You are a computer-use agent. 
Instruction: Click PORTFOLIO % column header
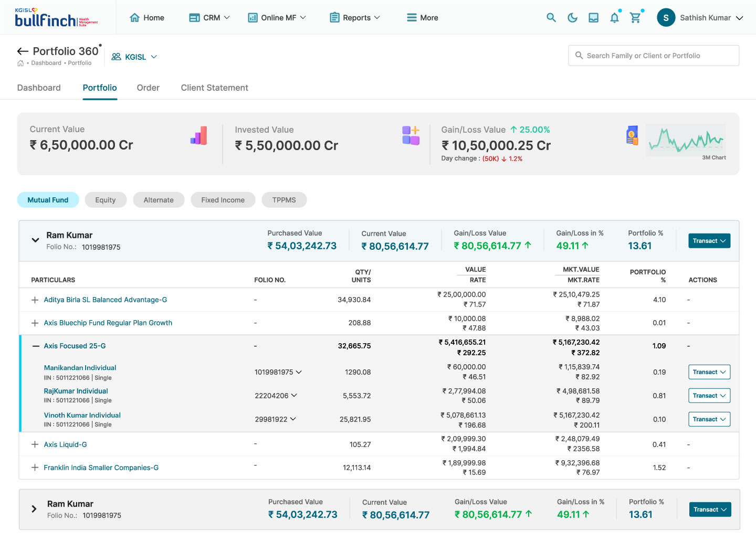click(x=648, y=276)
